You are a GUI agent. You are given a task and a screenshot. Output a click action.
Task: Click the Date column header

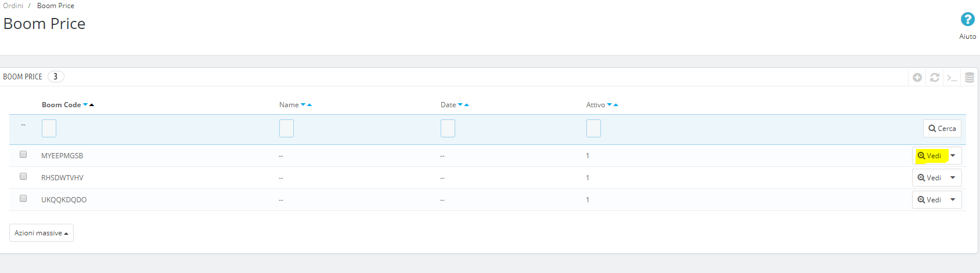tap(448, 105)
